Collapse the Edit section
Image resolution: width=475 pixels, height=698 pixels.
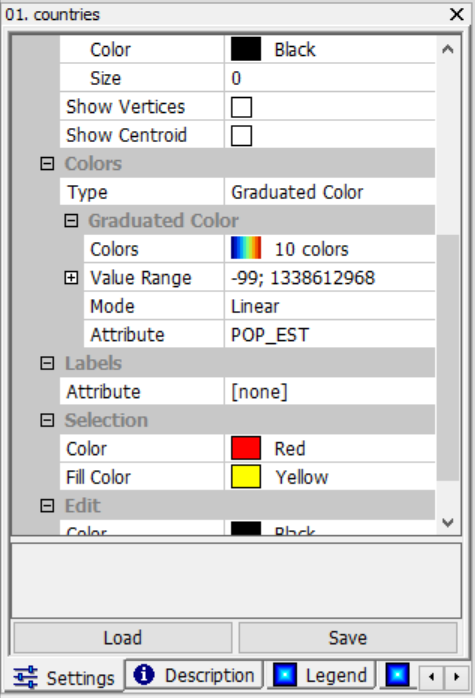[47, 506]
